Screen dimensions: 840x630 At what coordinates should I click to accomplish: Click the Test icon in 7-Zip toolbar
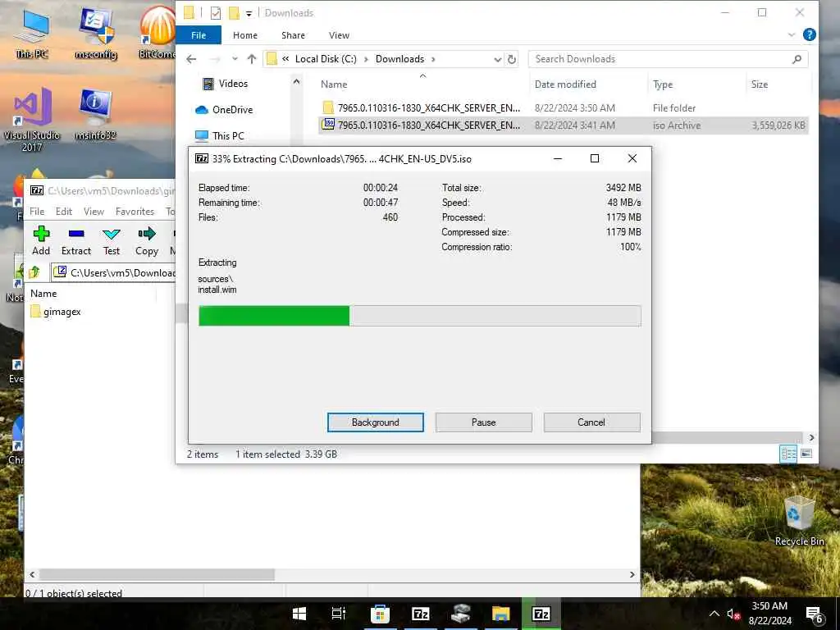tap(112, 234)
